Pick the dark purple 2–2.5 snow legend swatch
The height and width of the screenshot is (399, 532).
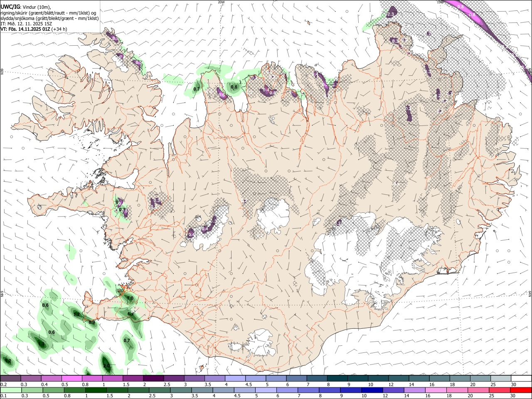(154, 379)
